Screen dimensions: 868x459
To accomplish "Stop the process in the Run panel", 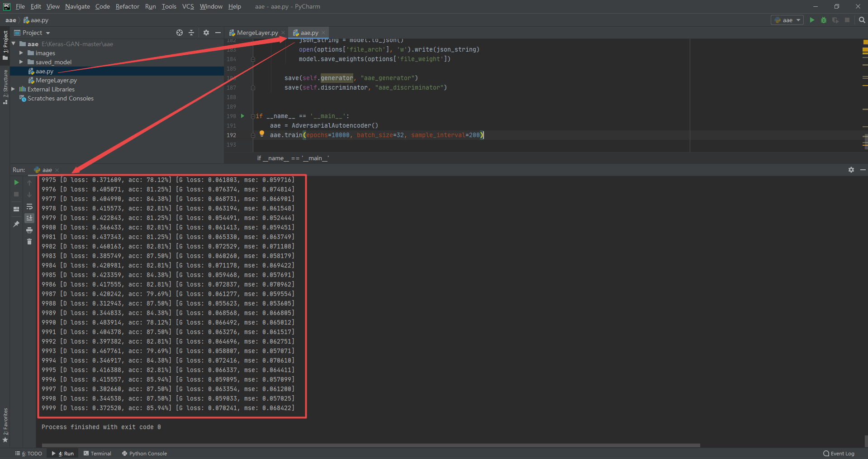I will pyautogui.click(x=16, y=194).
